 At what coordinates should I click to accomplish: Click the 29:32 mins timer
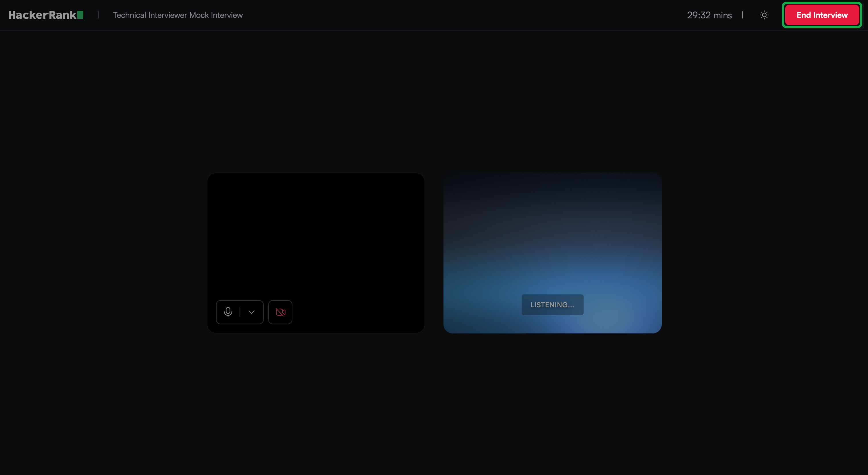709,15
